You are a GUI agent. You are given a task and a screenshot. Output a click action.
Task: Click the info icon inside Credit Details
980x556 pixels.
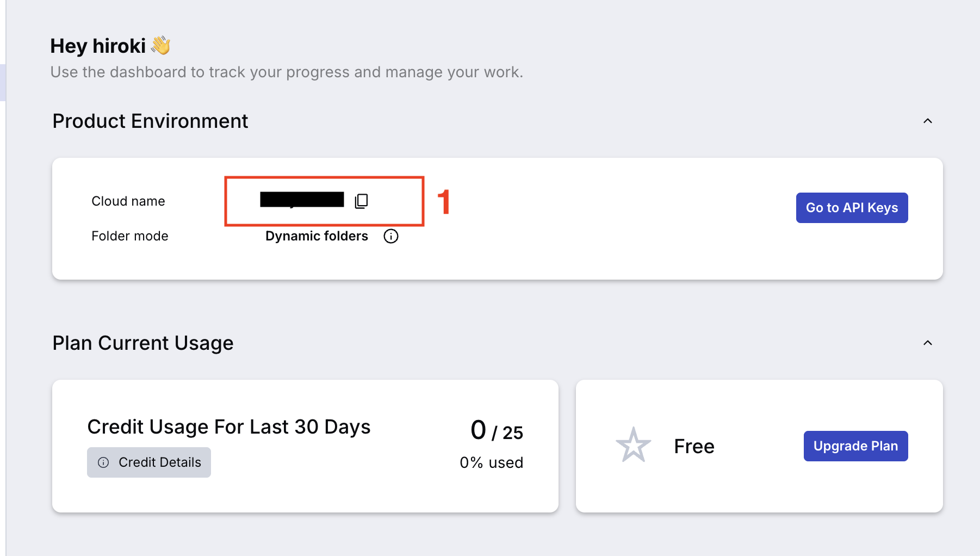(x=103, y=462)
